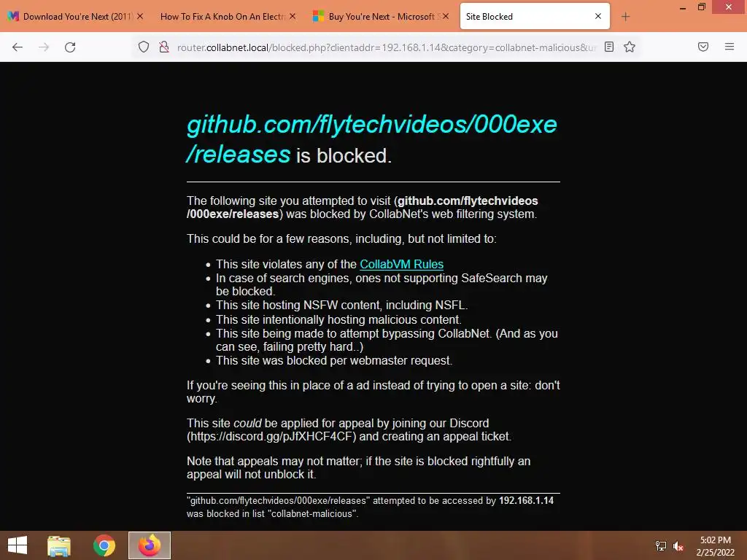
Task: Click 'This site intentionally hosting malicious content' bullet
Action: pos(338,319)
